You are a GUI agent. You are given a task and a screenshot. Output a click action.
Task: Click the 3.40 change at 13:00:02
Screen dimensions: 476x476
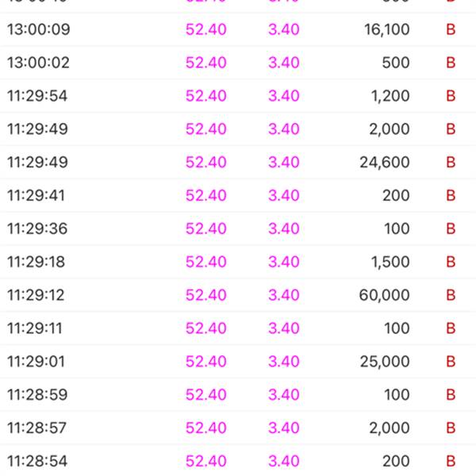click(x=283, y=63)
